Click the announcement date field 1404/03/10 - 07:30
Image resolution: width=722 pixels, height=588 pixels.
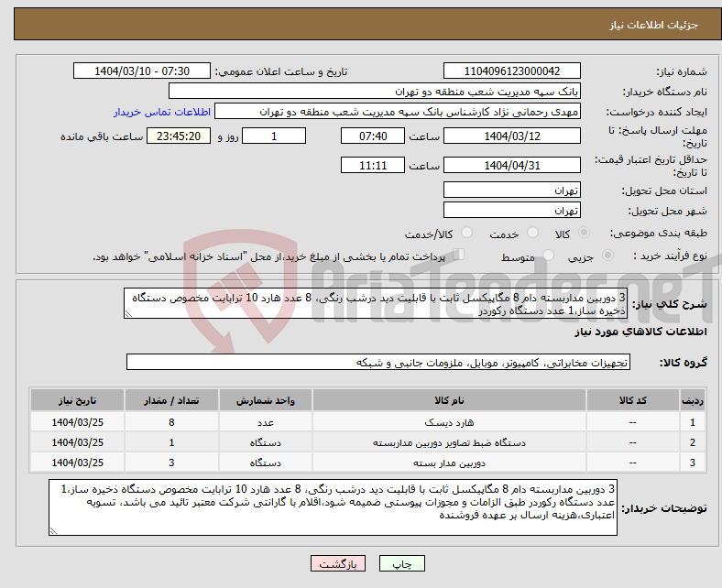142,71
